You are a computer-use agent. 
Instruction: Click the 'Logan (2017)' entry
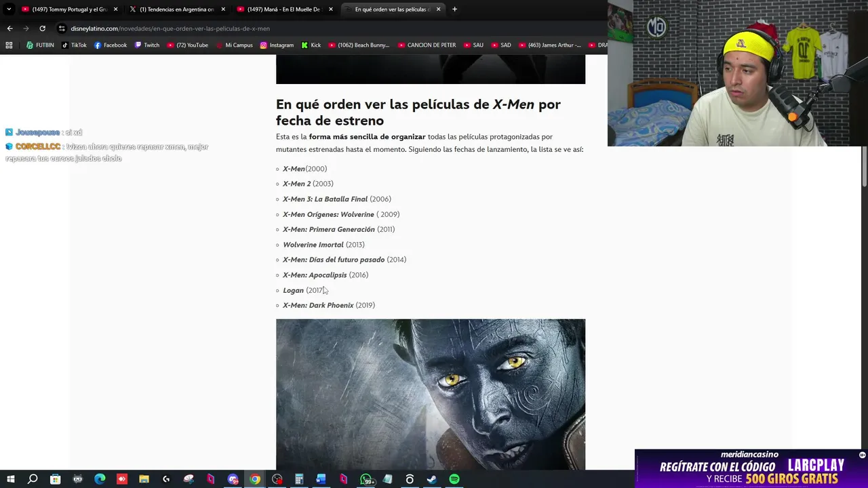pos(304,290)
